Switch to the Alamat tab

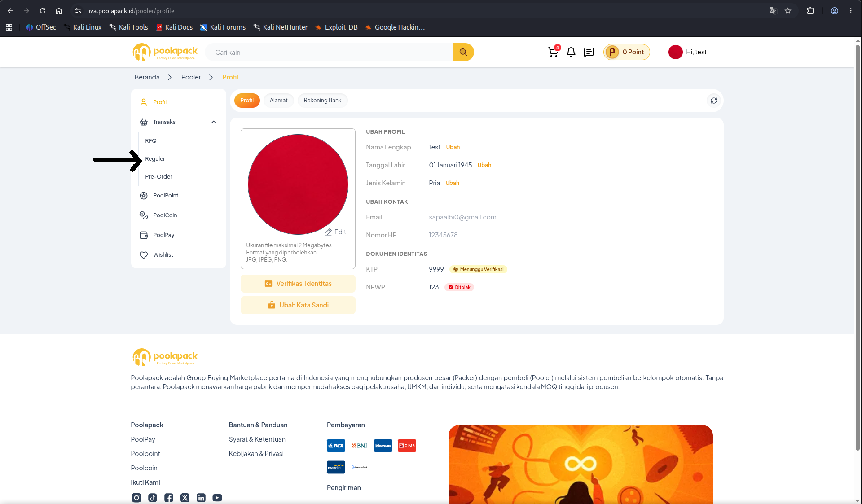click(x=278, y=101)
